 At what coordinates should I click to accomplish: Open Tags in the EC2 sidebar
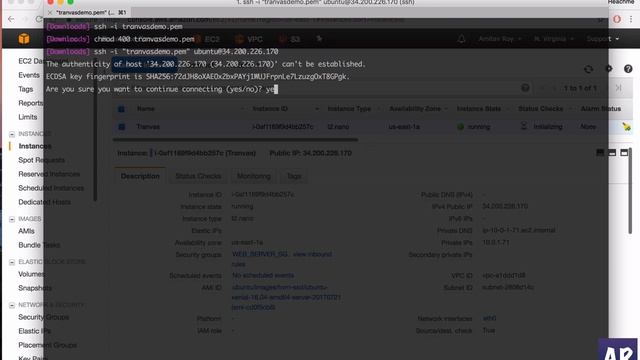coord(26,89)
